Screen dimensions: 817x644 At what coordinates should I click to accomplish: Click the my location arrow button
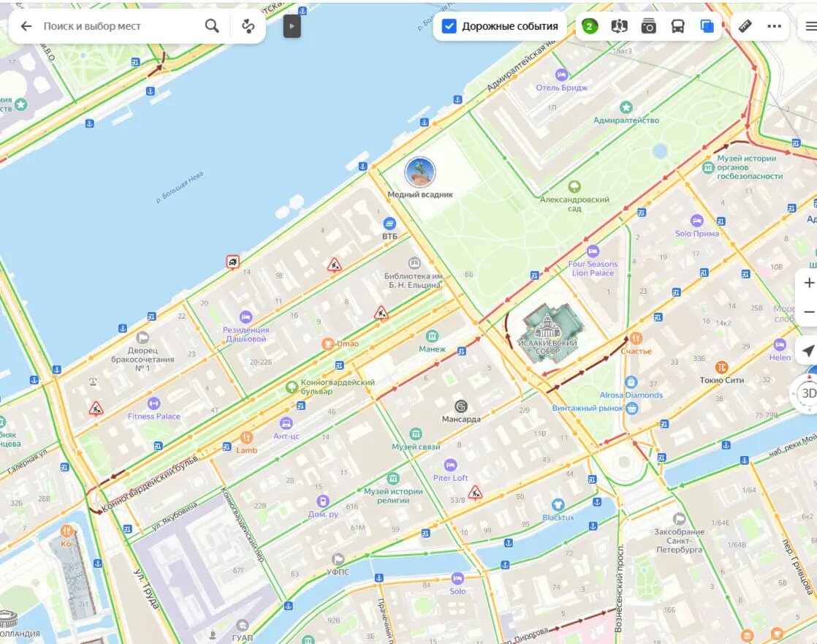[808, 351]
